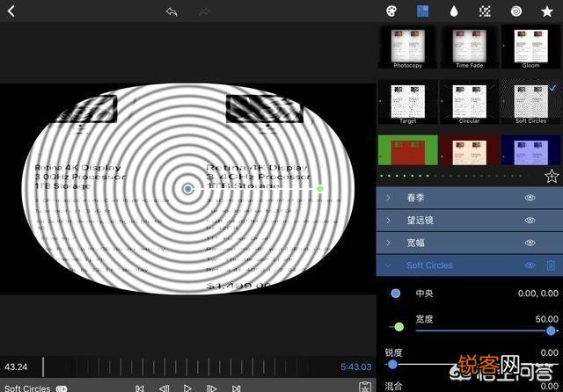Screen dimensions: 563x392
Task: Click the 50.00 width value
Action: [x=547, y=319]
